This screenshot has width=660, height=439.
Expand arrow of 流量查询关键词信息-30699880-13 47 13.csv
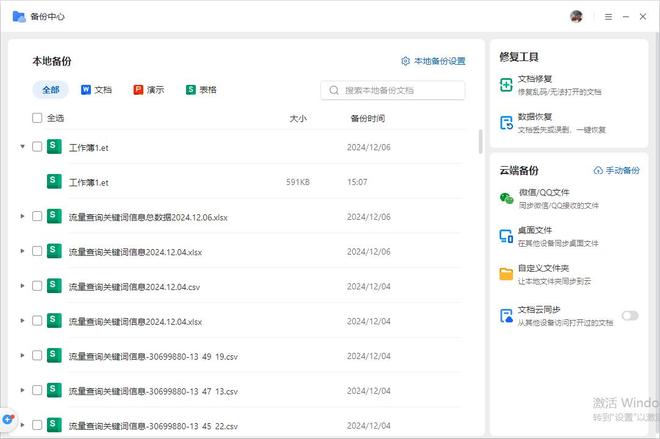(x=22, y=390)
